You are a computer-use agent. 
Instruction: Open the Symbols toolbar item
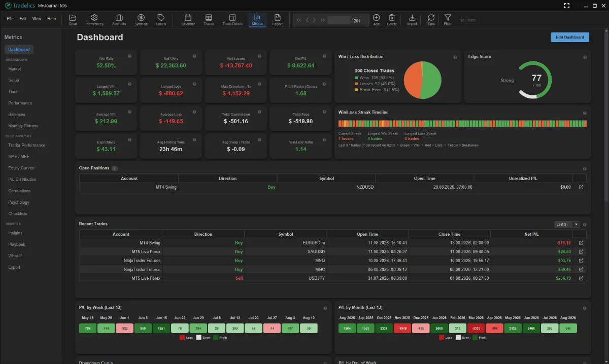pyautogui.click(x=141, y=20)
